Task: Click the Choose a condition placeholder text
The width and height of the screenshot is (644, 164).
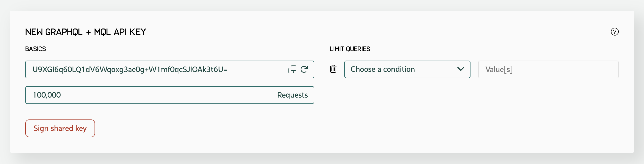Action: 383,69
